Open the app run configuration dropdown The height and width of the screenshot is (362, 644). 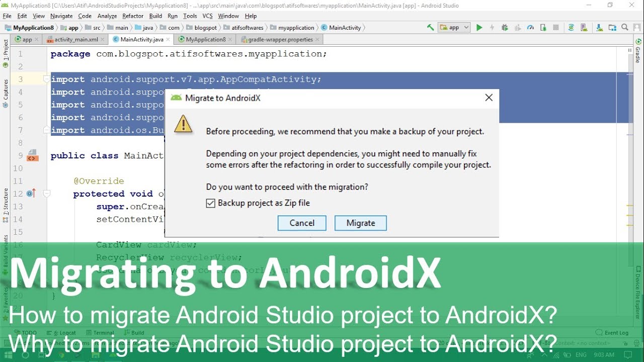(454, 28)
